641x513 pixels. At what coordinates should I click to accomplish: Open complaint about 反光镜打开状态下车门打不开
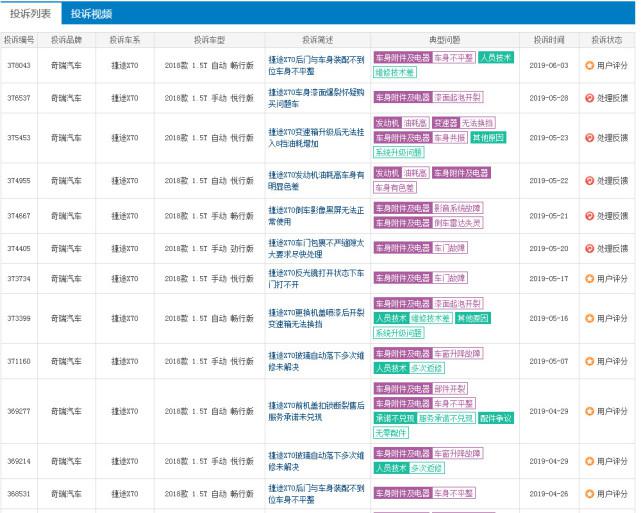click(x=316, y=279)
